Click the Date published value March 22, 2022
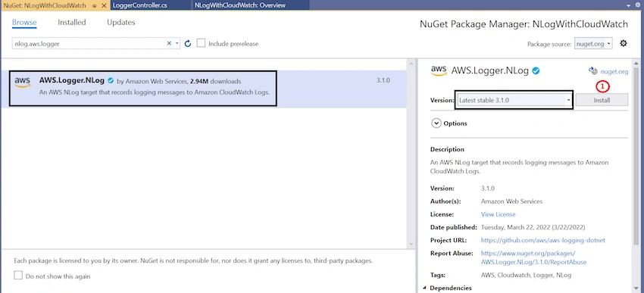The height and width of the screenshot is (293, 644). pyautogui.click(x=533, y=227)
